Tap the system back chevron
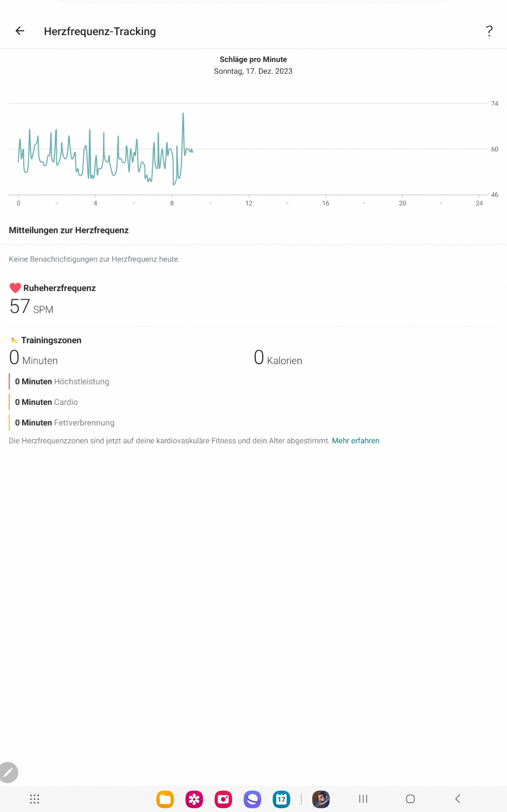Screen dimensions: 507x812 pyautogui.click(x=458, y=799)
